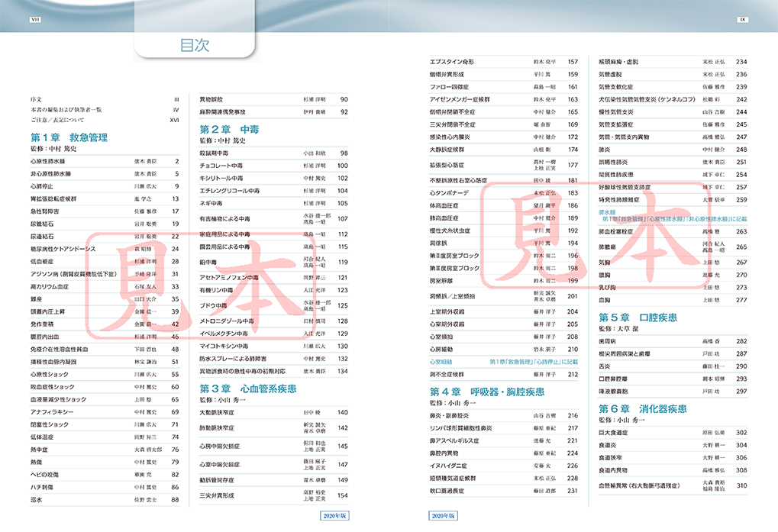Open the 第2章 中毒 chapter heading

[230, 129]
